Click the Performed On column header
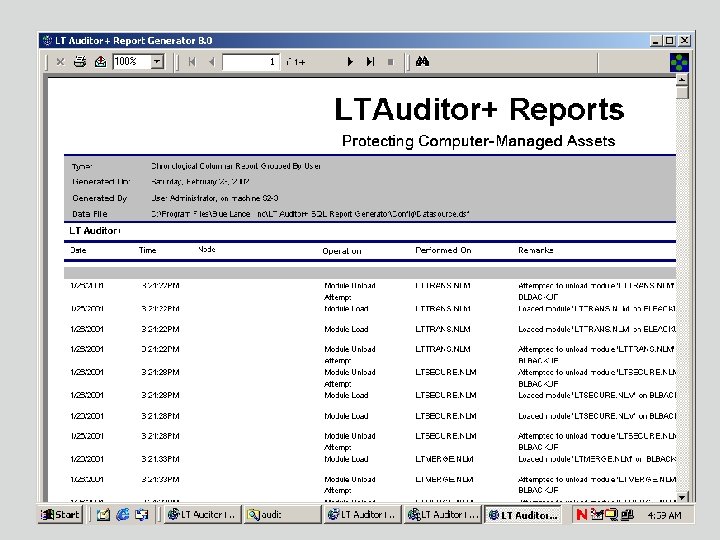This screenshot has width=720, height=540. (443, 250)
